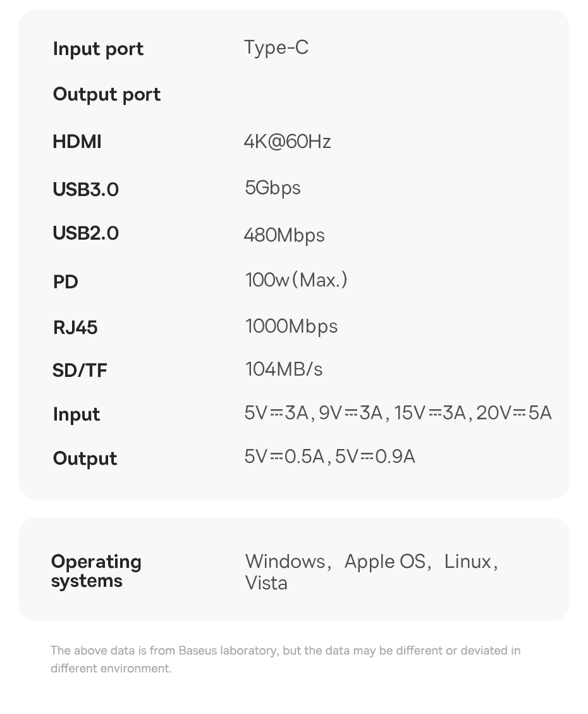Click the Operating systems label
This screenshot has height=714, width=588.
95,571
